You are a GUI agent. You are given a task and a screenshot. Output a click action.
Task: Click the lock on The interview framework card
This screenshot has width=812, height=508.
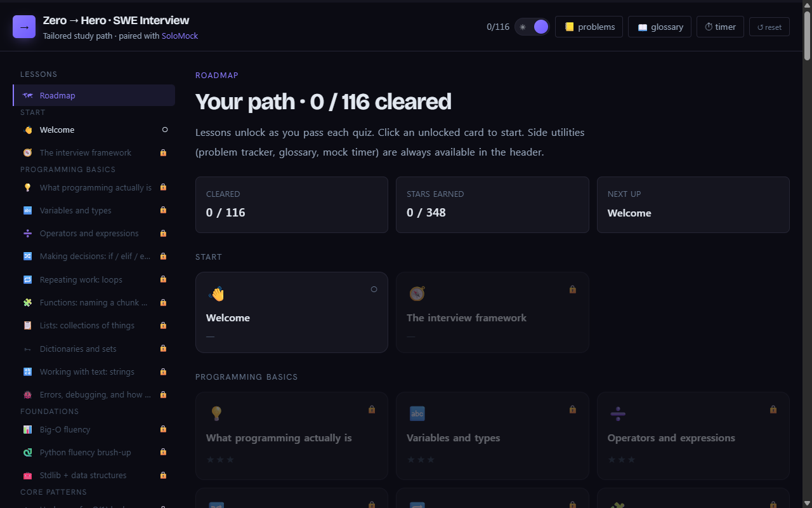[x=573, y=289]
